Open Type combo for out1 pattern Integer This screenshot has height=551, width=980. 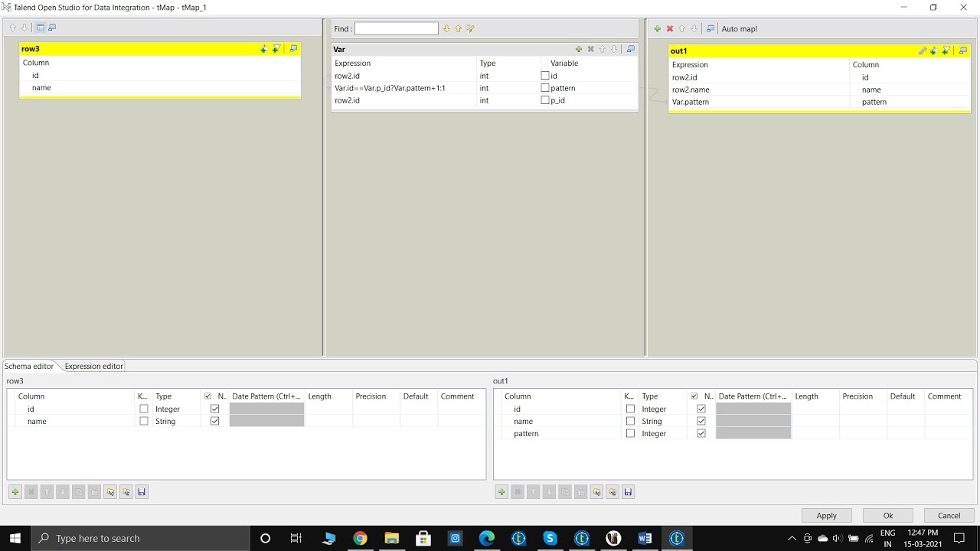click(x=663, y=433)
